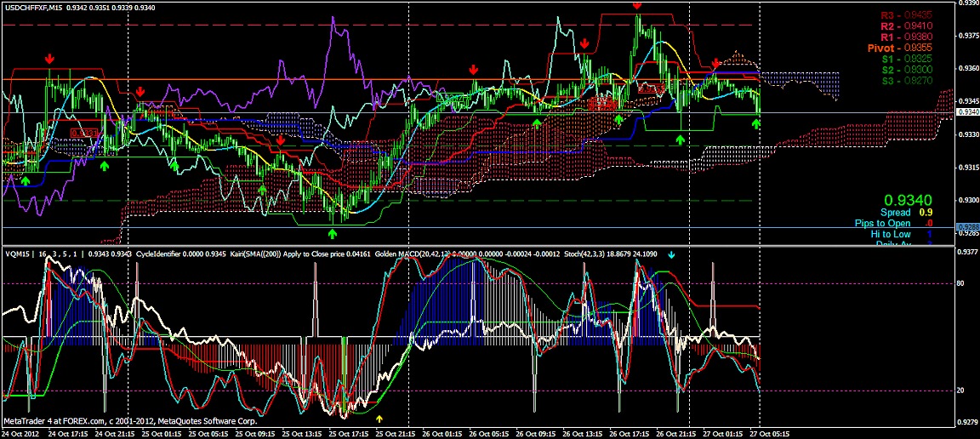Click the blue 0.9288 price axis tag
The image size is (980, 439).
(x=967, y=226)
